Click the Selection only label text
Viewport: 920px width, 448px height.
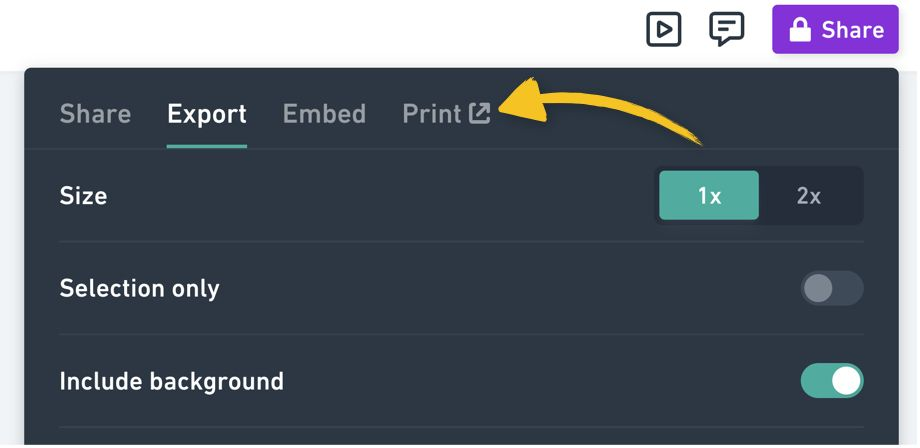pos(139,289)
